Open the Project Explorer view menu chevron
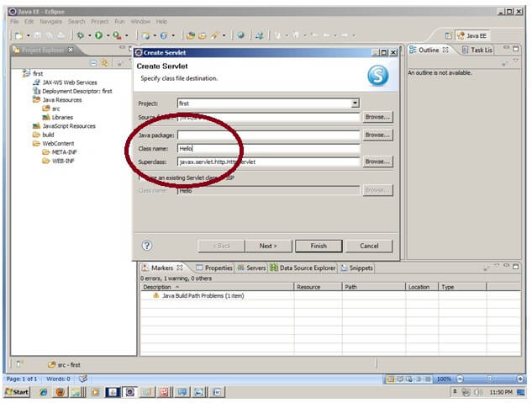532x403 pixels. point(129,61)
